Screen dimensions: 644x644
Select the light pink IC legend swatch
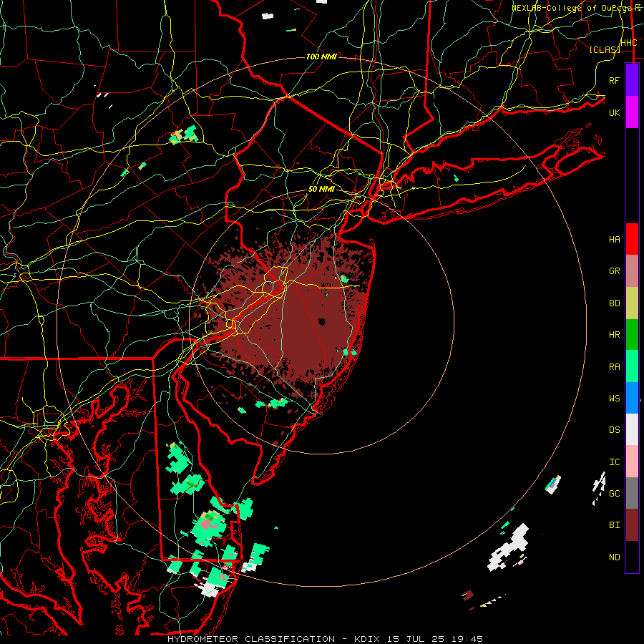coord(632,462)
